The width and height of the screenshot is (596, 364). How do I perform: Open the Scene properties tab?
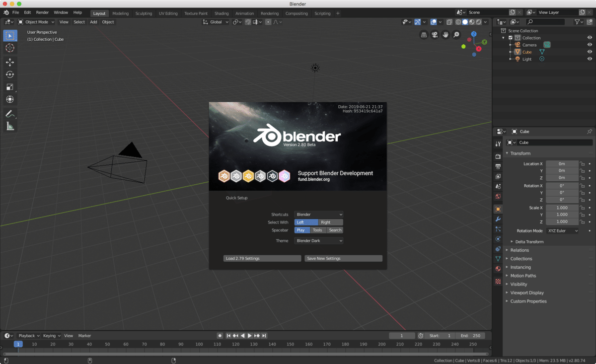(498, 186)
